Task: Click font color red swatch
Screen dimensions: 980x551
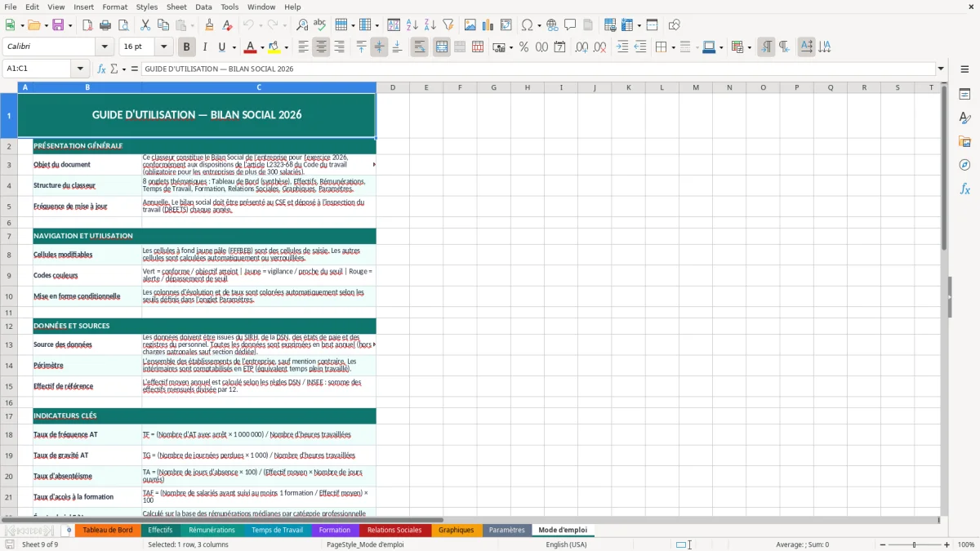Action: click(x=250, y=47)
